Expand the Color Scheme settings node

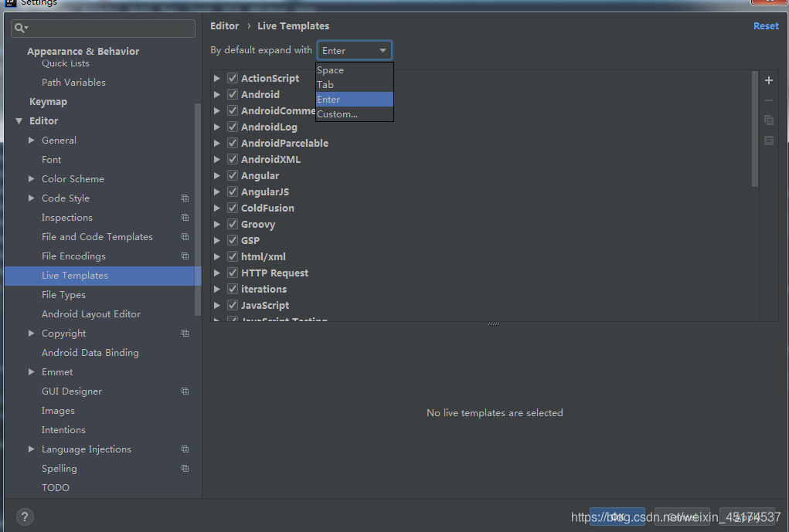(31, 178)
